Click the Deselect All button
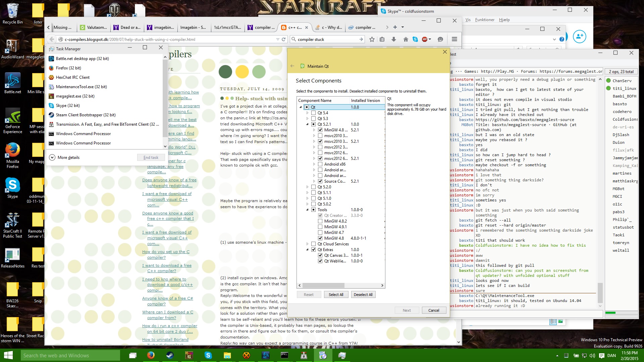The width and height of the screenshot is (644, 362). tap(363, 295)
